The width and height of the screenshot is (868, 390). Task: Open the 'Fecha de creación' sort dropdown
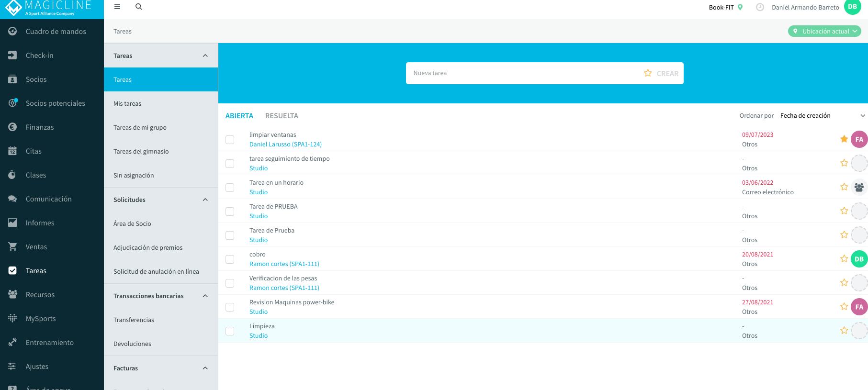[823, 115]
